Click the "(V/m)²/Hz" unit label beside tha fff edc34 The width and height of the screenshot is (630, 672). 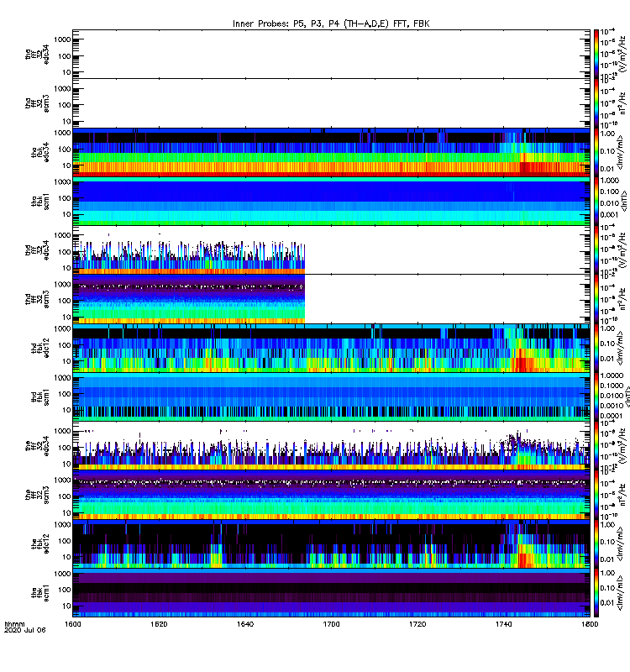624,54
